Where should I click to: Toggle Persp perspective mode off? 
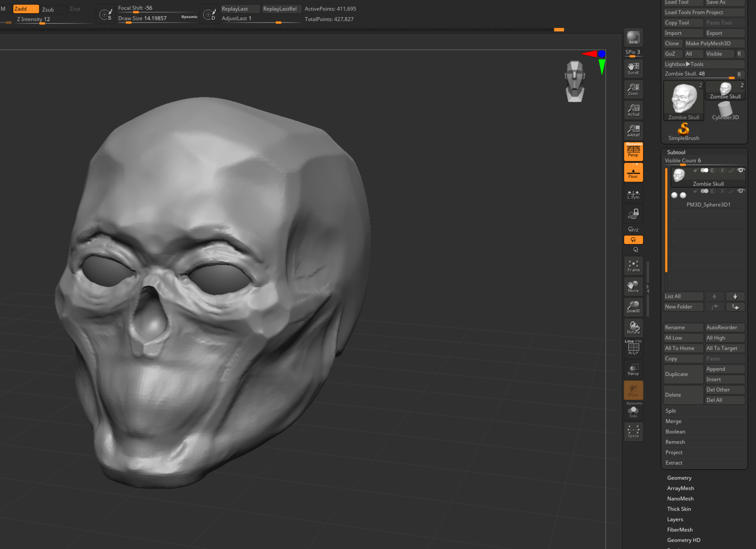point(633,151)
